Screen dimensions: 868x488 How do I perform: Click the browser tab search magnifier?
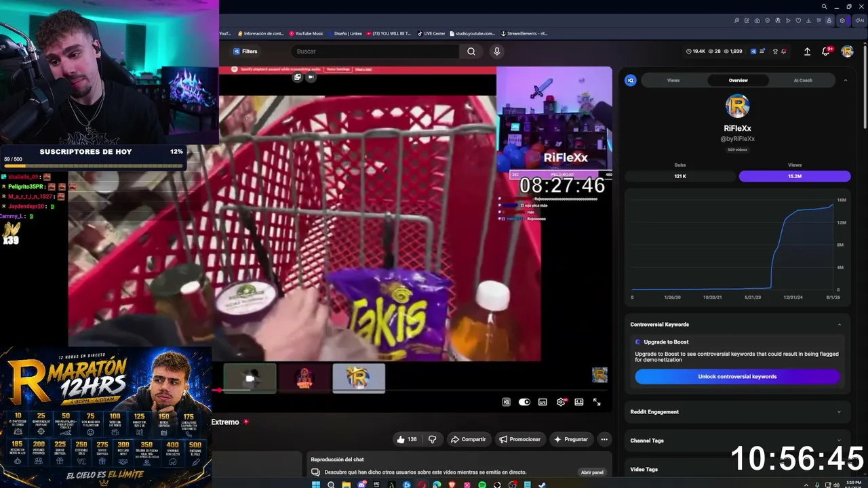coord(824,7)
